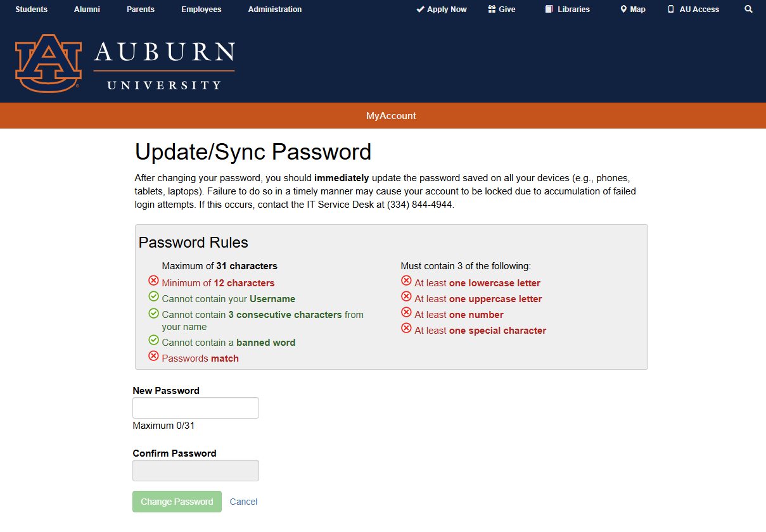Click the search magnifier icon
Viewport: 766px width, 532px height.
[748, 9]
